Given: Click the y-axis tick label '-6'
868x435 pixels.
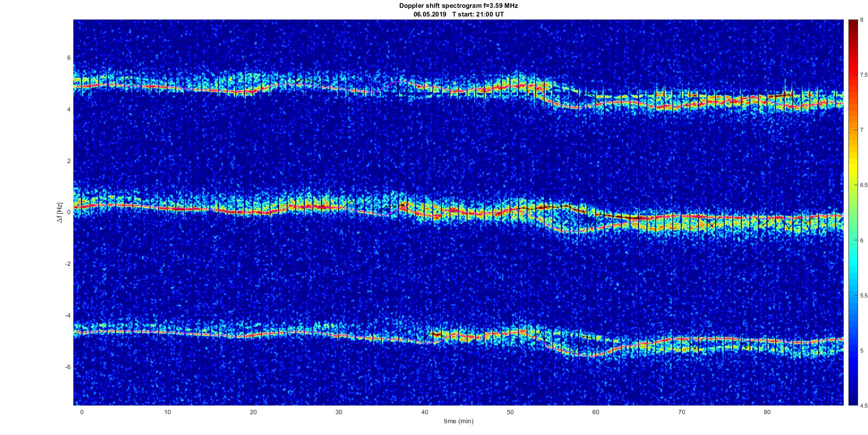Looking at the screenshot, I should coord(67,367).
